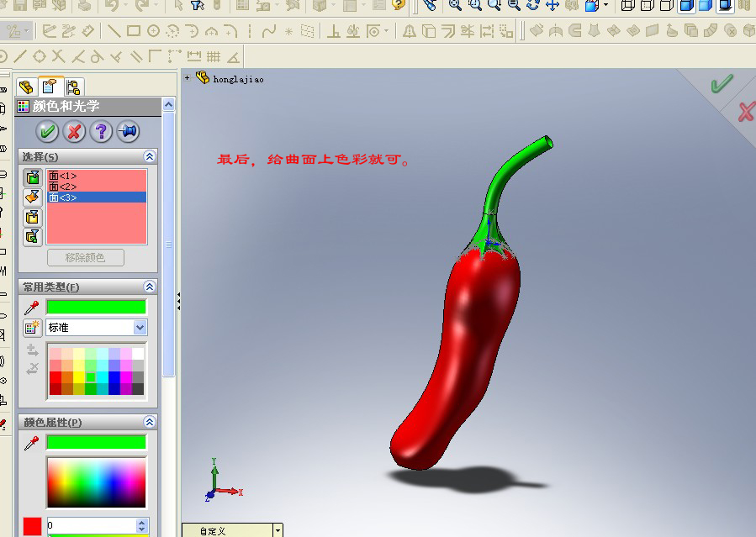Toggle the select surfaces filter button
Screen dimensions: 756x537
coord(33,197)
